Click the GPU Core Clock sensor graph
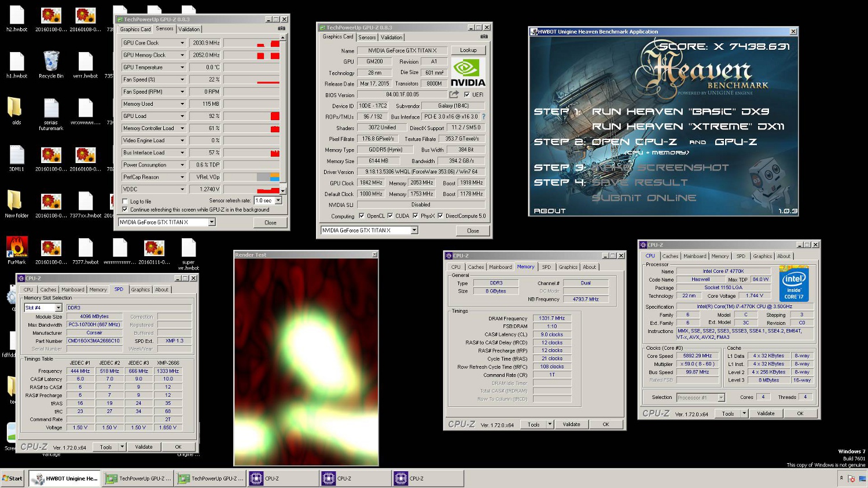The image size is (868, 488). pos(252,43)
